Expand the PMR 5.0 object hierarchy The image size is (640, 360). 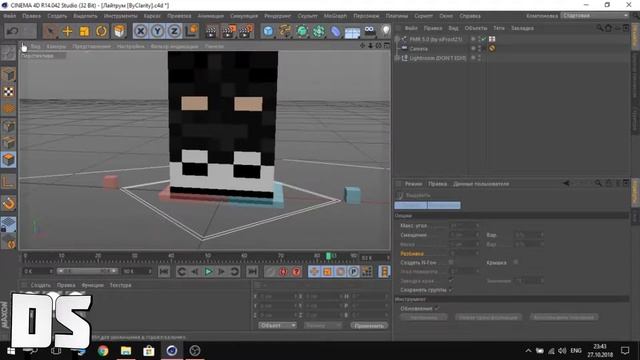pyautogui.click(x=397, y=39)
